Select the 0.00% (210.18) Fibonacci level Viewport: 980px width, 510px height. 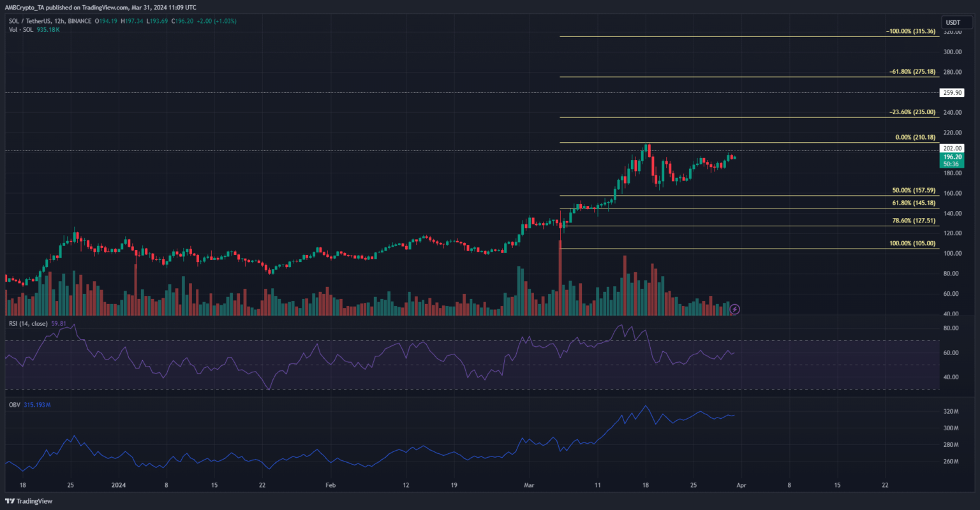(914, 137)
